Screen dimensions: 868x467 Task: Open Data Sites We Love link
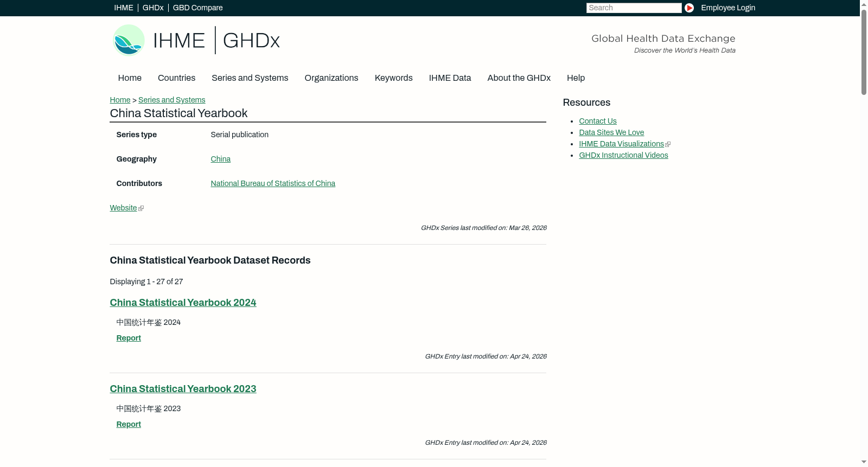[611, 132]
